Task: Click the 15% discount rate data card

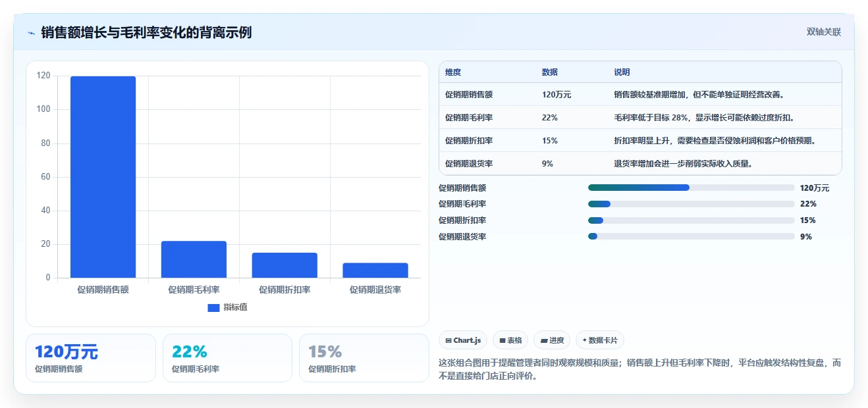Action: [364, 358]
